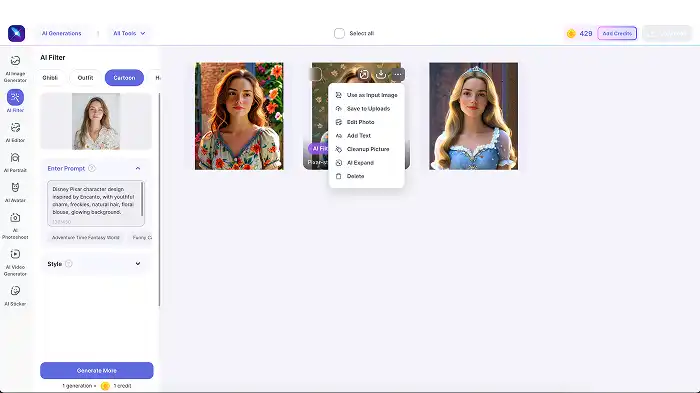Open AI Video Generator sidebar tool
Image resolution: width=700 pixels, height=393 pixels.
tap(15, 262)
